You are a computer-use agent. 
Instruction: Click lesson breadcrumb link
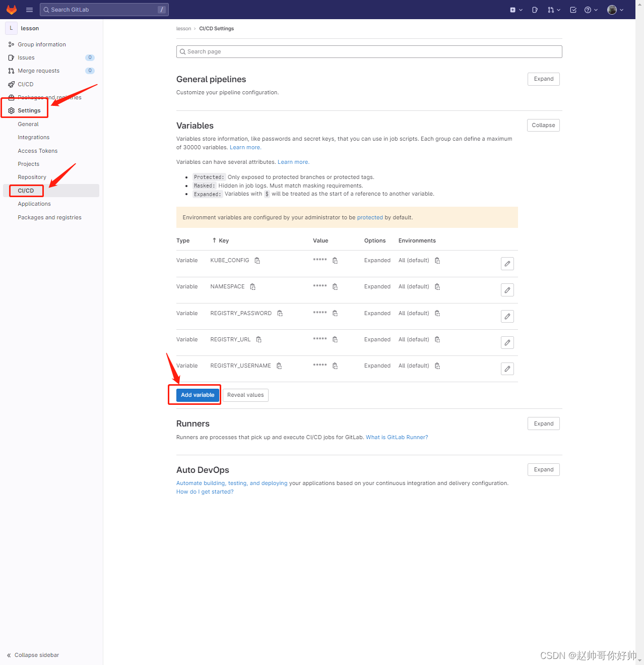coord(184,29)
